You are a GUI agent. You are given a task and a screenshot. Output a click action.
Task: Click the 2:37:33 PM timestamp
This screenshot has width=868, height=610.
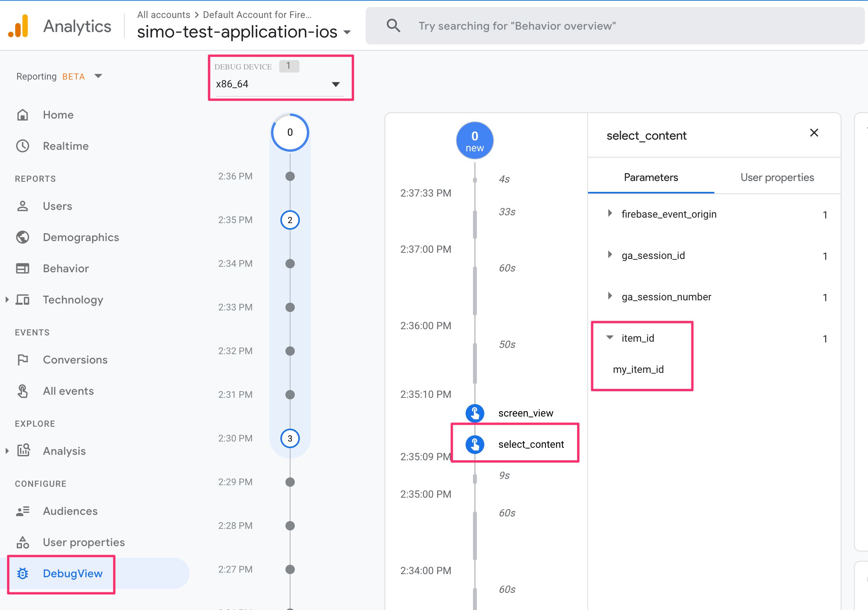425,193
